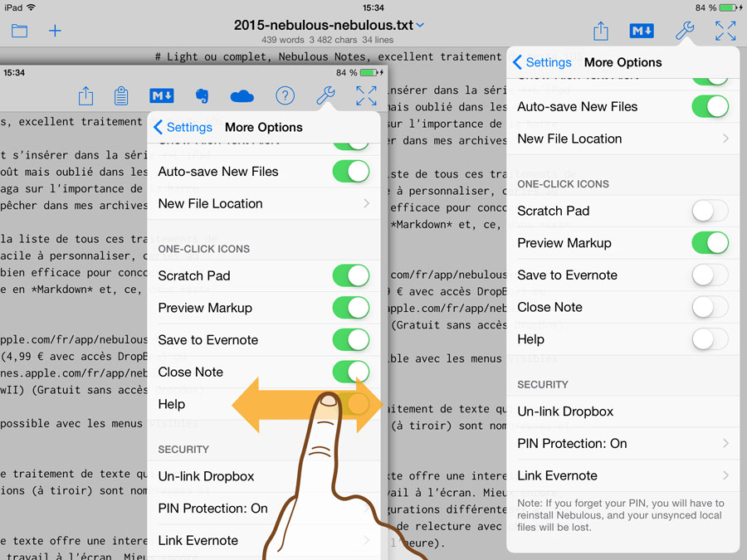Disable Scratch Pad switch in left panel
Viewport: 747px width, 560px height.
pos(351,275)
